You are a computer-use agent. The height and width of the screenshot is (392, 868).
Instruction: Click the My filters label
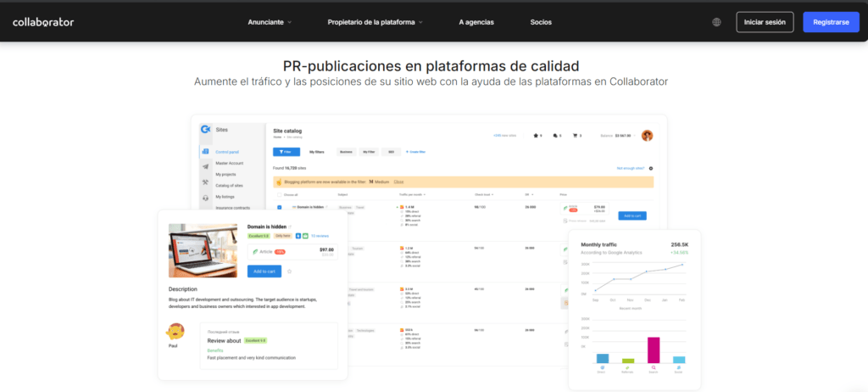coord(317,151)
